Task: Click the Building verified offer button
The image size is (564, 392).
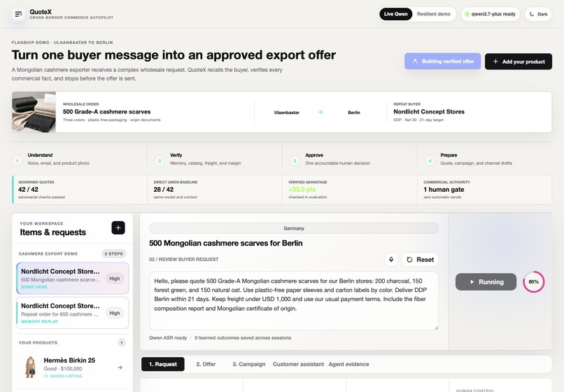Action: pos(443,61)
